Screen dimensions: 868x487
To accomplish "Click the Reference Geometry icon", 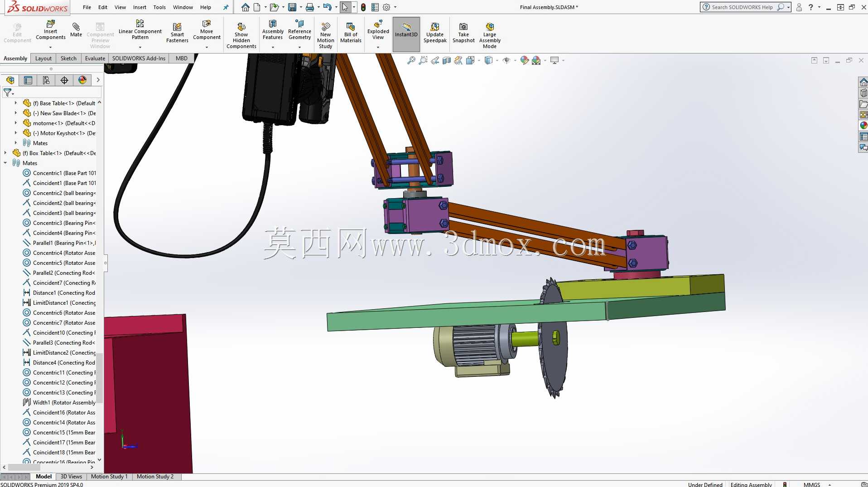I will click(x=299, y=30).
